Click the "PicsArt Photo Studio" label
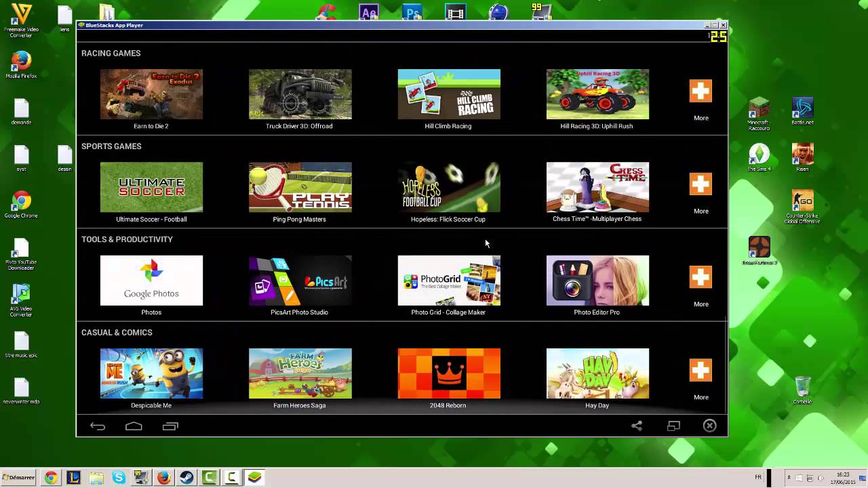868x488 pixels. coord(299,312)
